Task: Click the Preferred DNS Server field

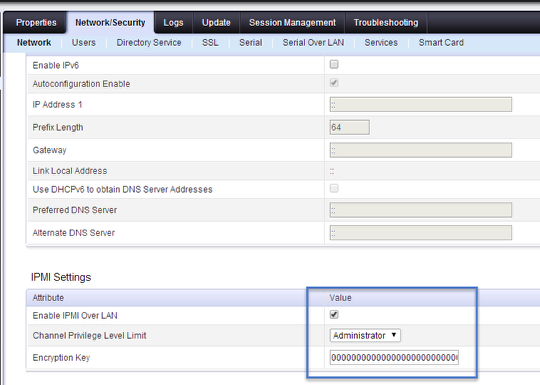Action: pos(420,210)
